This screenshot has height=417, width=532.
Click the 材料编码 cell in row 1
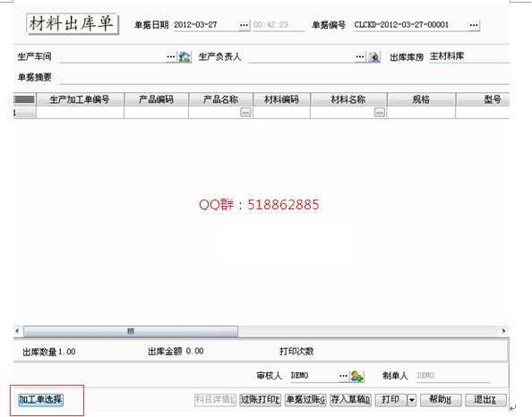(x=281, y=113)
